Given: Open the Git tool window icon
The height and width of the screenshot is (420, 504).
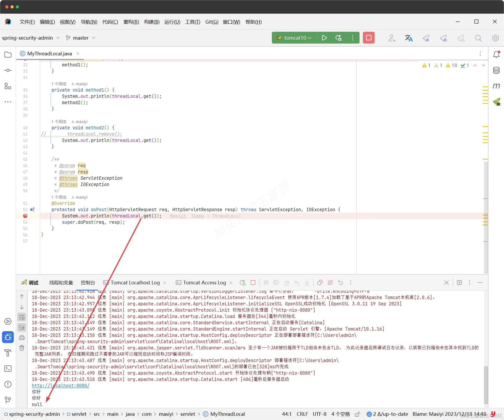Looking at the screenshot, I should pyautogui.click(x=8, y=400).
